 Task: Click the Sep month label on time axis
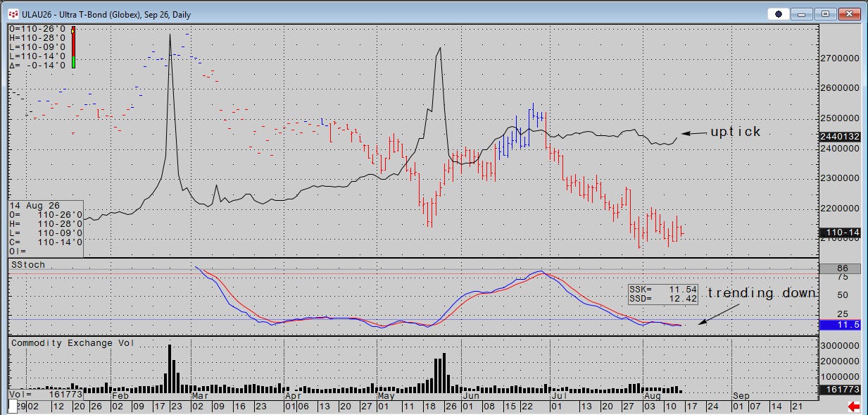741,395
